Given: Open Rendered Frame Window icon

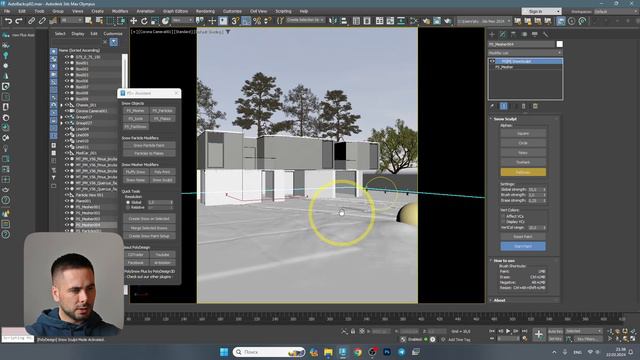Looking at the screenshot, I should click(x=437, y=21).
